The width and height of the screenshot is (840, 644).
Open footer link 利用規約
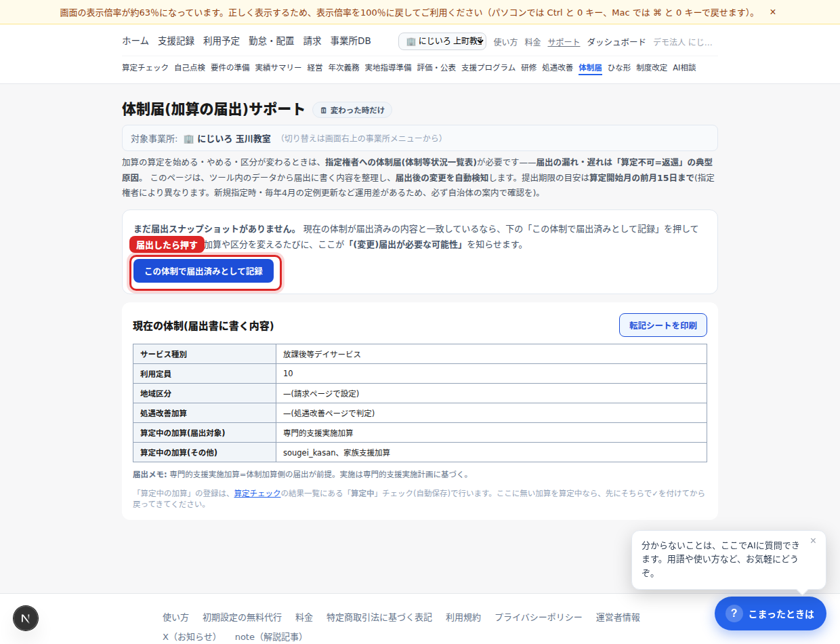463,618
